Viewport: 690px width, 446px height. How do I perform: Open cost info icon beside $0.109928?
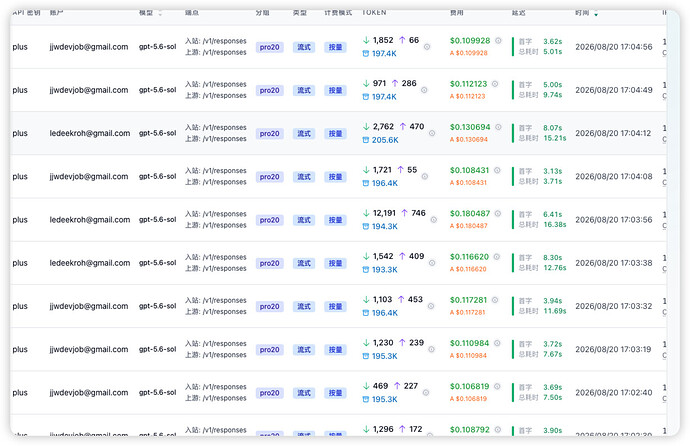498,40
